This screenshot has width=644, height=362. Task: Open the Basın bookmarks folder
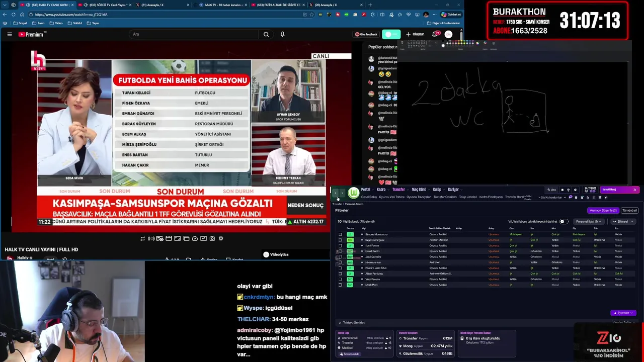[x=39, y=23]
